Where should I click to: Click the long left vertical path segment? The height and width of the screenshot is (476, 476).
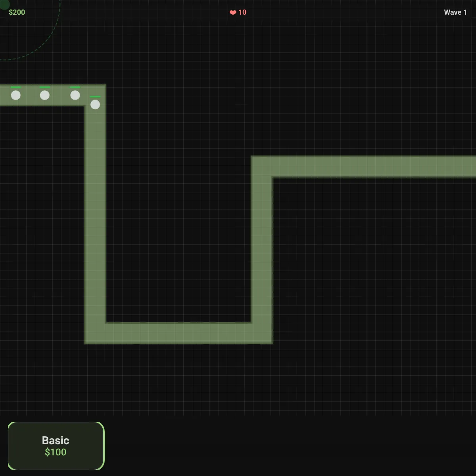(95, 214)
